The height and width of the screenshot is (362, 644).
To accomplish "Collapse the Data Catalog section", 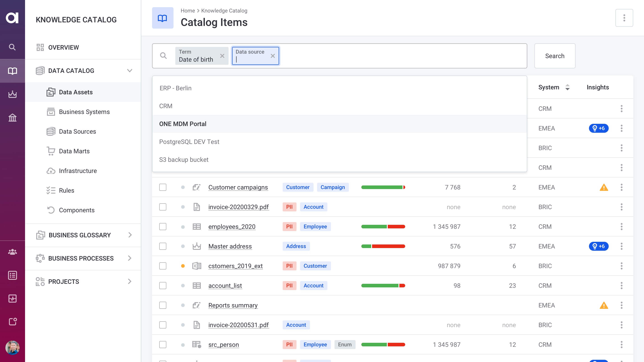I will click(x=129, y=71).
